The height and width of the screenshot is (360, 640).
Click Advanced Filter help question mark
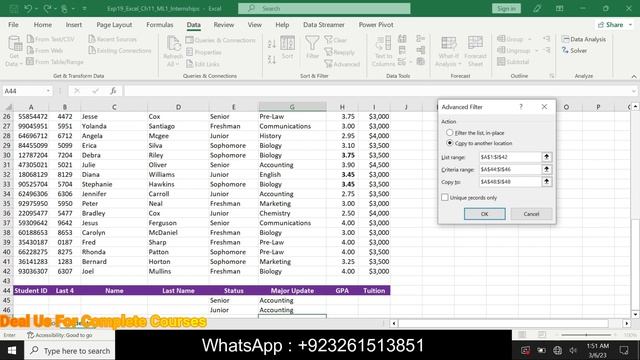(x=521, y=107)
